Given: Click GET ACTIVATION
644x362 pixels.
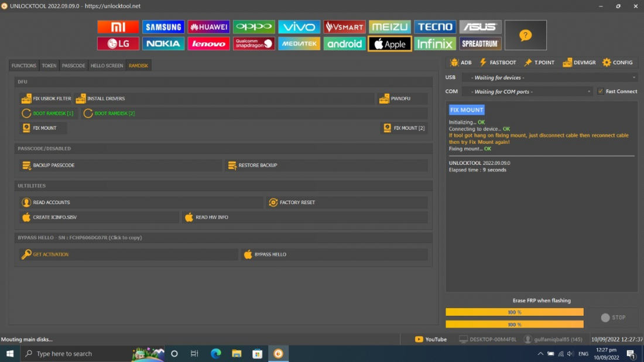Looking at the screenshot, I should 129,254.
